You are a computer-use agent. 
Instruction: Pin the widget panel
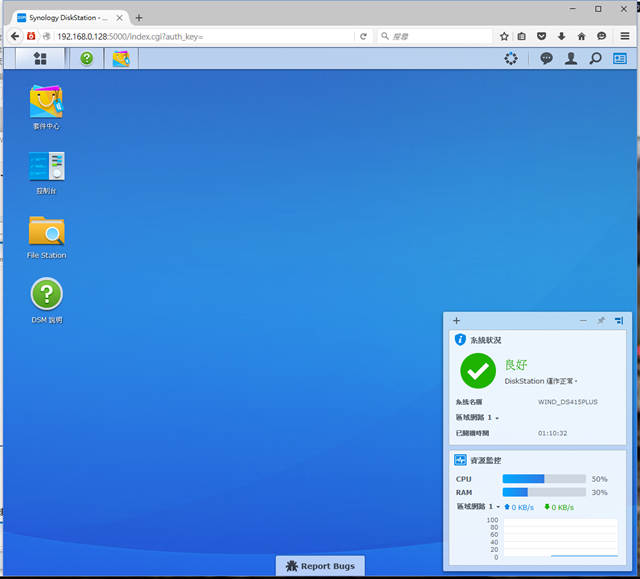601,321
